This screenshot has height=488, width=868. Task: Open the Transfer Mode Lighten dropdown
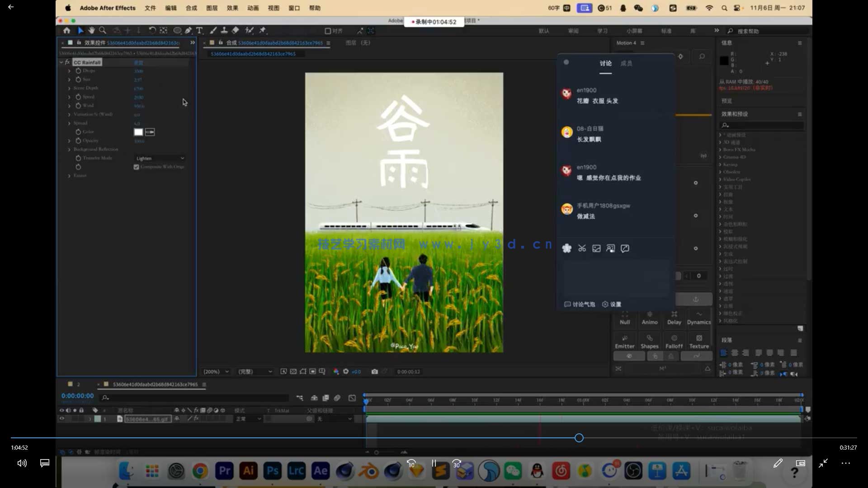(x=160, y=158)
